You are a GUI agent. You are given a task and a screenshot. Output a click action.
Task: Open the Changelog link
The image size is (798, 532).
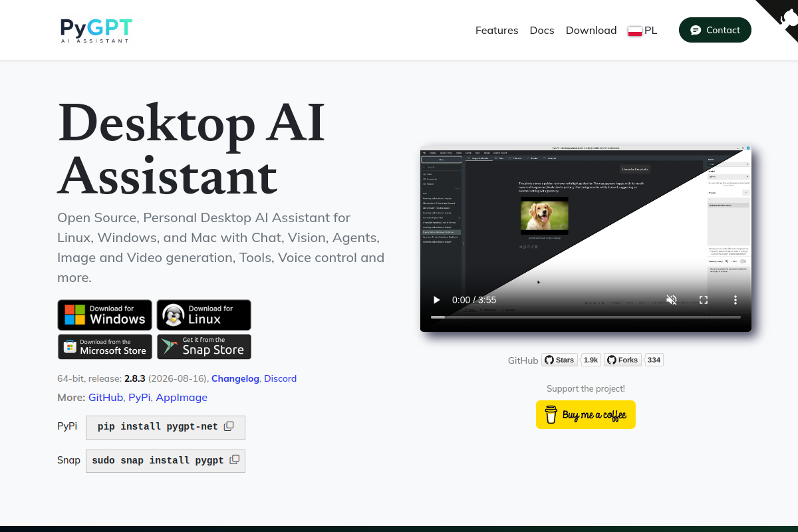click(x=235, y=378)
